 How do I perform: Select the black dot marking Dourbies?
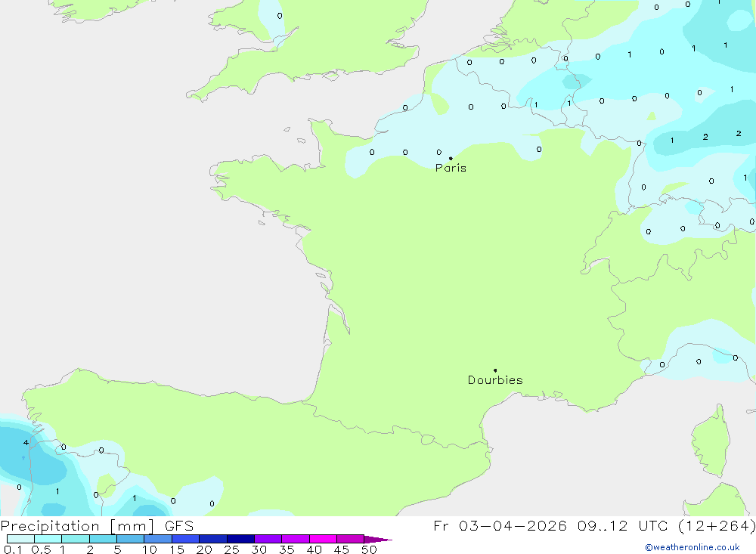(495, 370)
